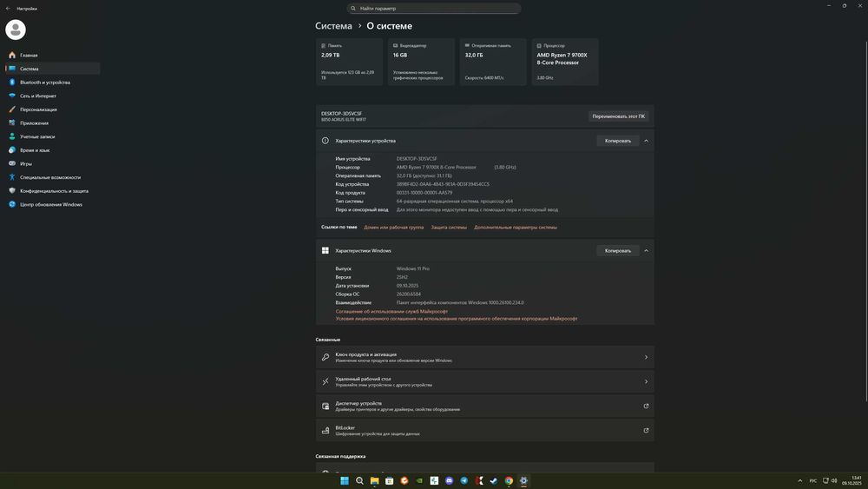The width and height of the screenshot is (868, 489).
Task: Select the 64-разрядная операционная система value
Action: [x=455, y=201]
